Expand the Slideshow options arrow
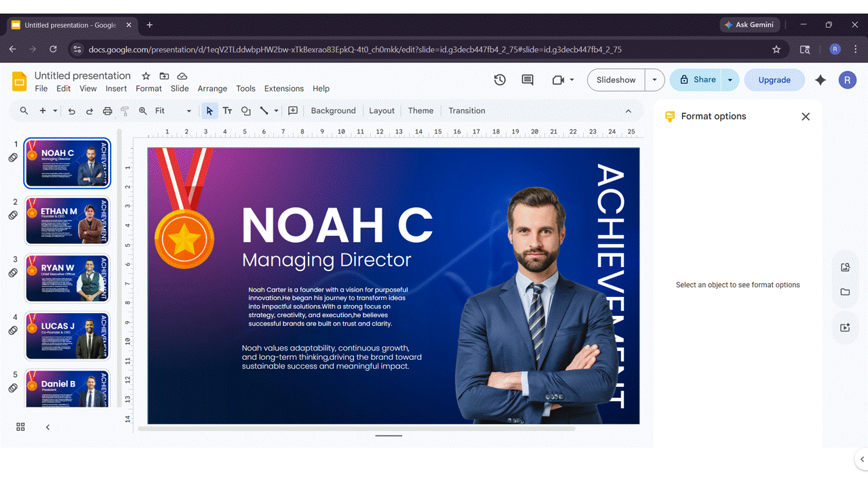Image resolution: width=868 pixels, height=488 pixels. coord(654,79)
